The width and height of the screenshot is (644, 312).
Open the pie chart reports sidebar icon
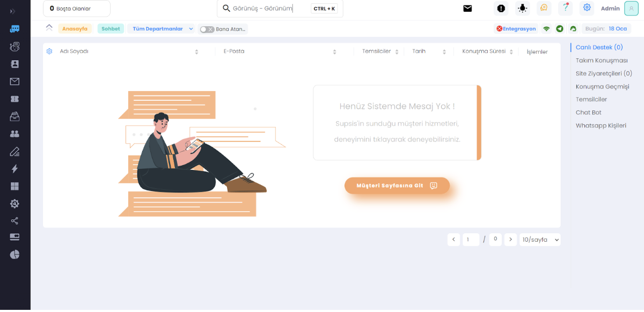14,254
